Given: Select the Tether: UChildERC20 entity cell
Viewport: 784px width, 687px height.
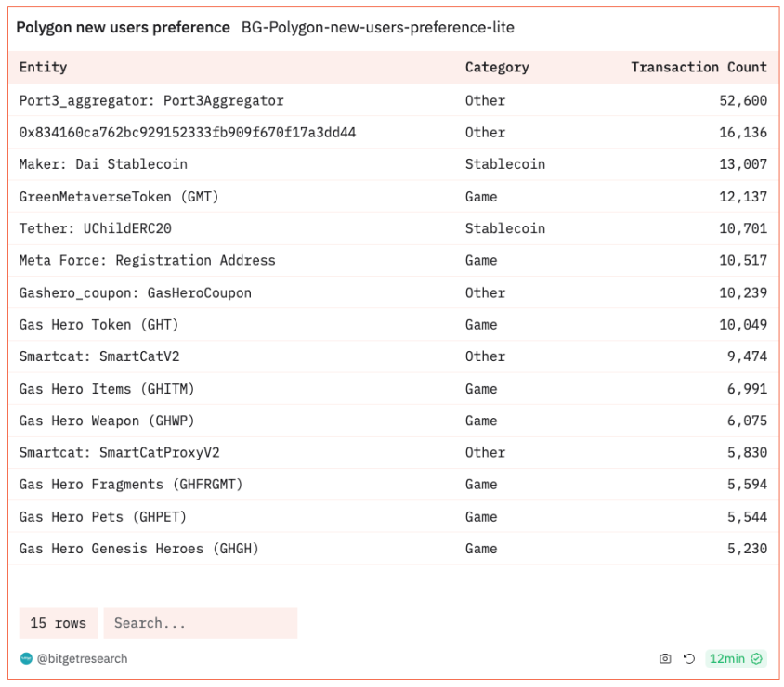Looking at the screenshot, I should point(95,228).
